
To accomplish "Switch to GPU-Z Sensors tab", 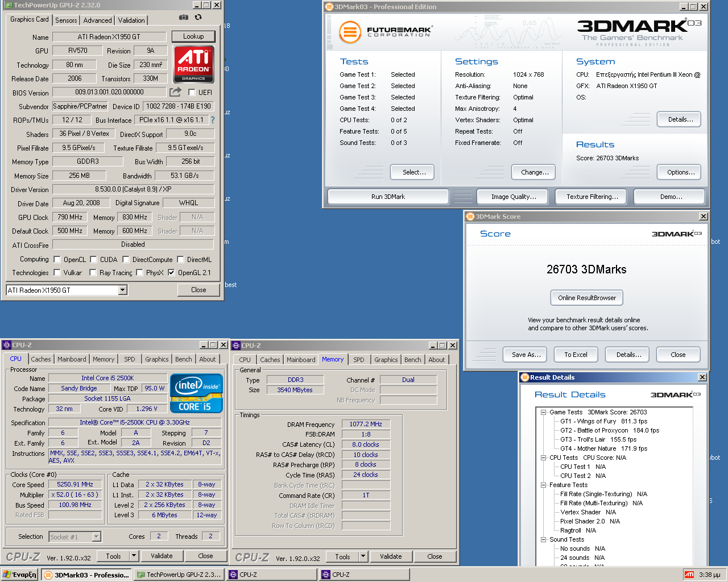I will 66,20.
